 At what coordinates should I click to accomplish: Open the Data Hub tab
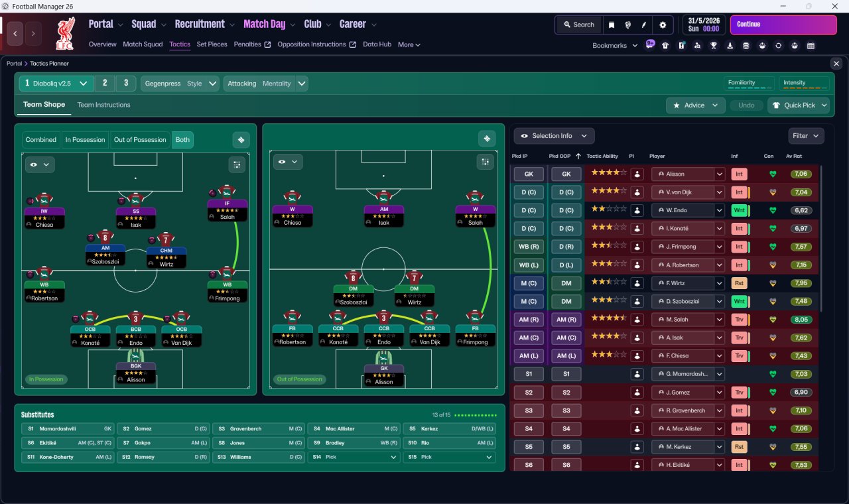tap(377, 44)
